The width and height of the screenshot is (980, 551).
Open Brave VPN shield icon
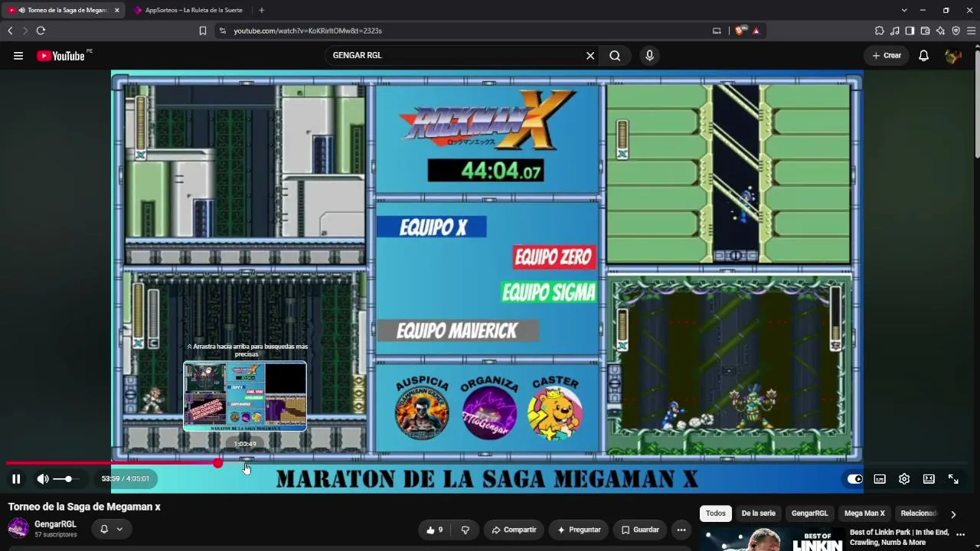click(955, 31)
